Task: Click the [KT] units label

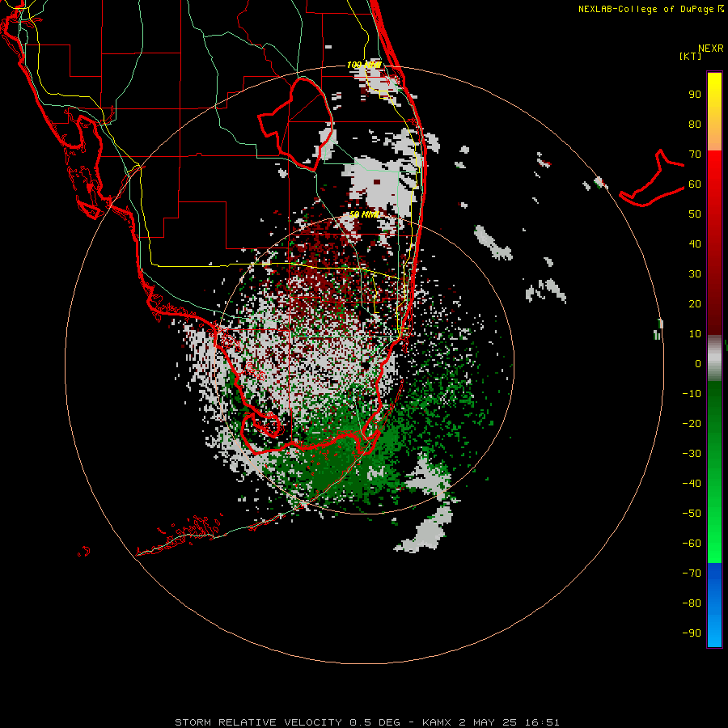Action: coord(691,56)
